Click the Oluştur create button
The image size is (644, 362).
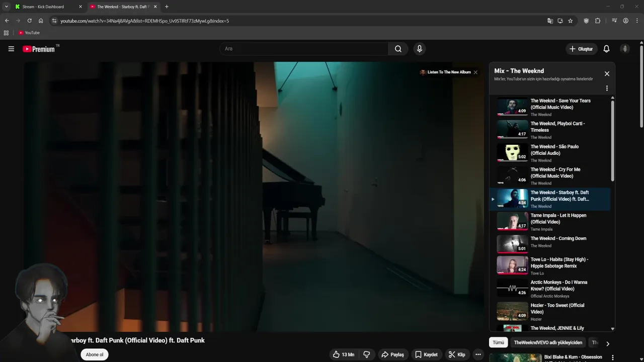[x=581, y=49]
